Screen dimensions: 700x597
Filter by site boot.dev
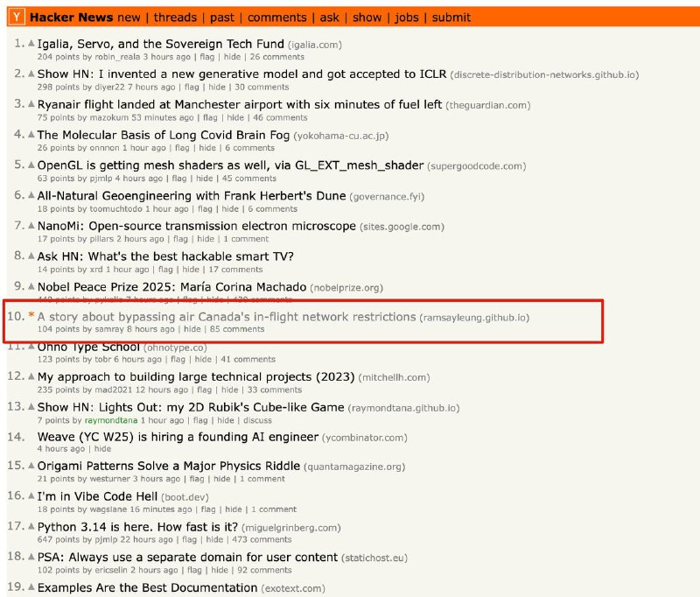pyautogui.click(x=185, y=497)
